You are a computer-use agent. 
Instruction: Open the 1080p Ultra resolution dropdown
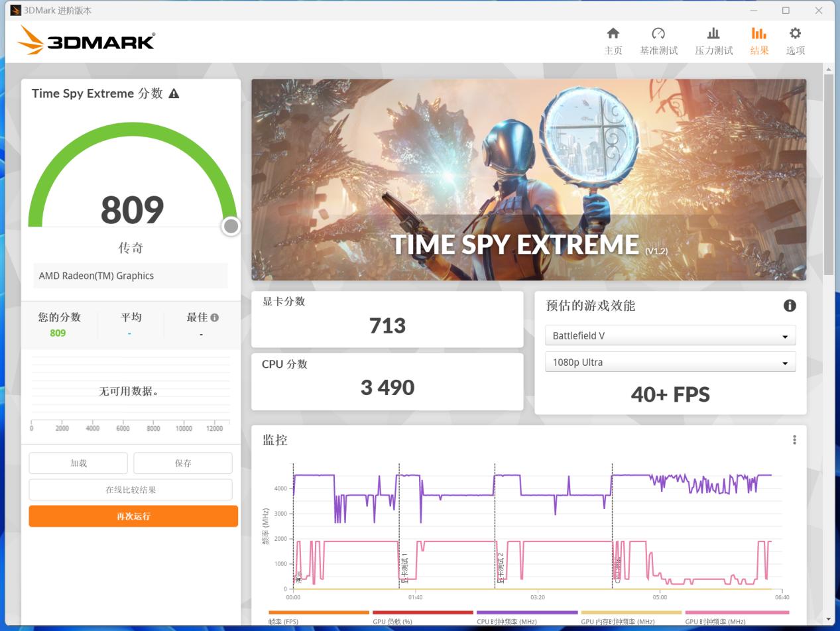[x=670, y=362]
